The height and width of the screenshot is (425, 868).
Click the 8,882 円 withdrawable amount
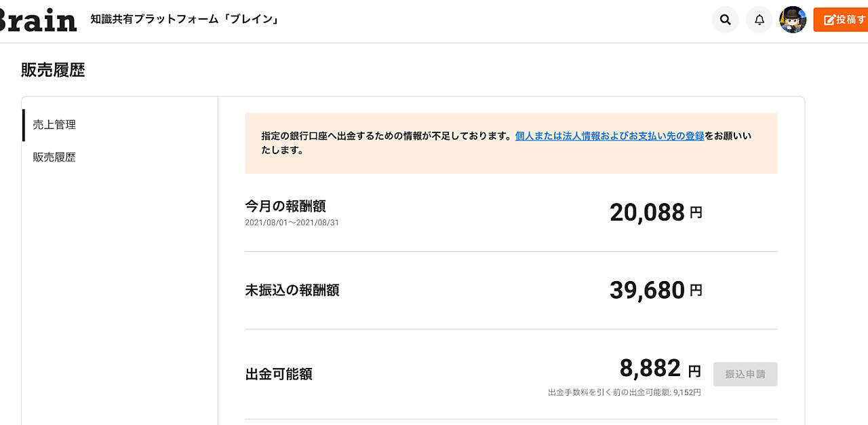point(660,369)
